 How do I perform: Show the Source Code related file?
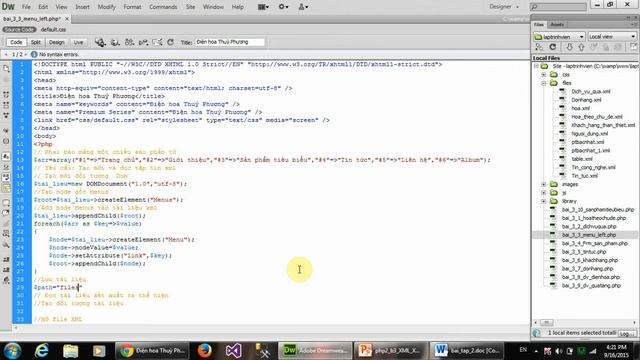19,30
